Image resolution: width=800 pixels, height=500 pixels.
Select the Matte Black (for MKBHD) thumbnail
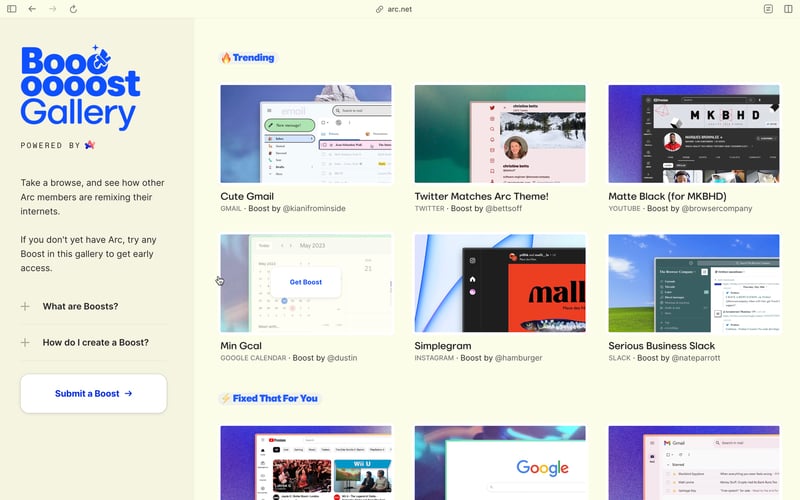[693, 134]
